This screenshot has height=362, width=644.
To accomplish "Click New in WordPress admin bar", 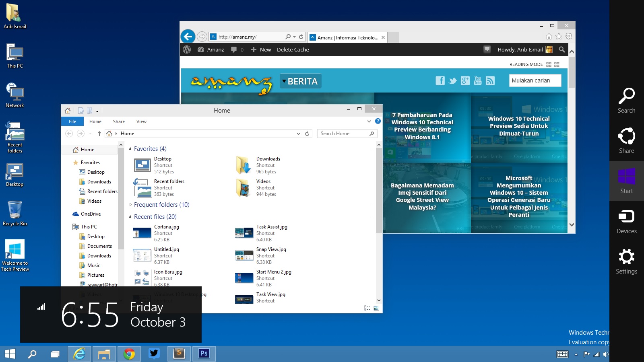I will pos(261,49).
